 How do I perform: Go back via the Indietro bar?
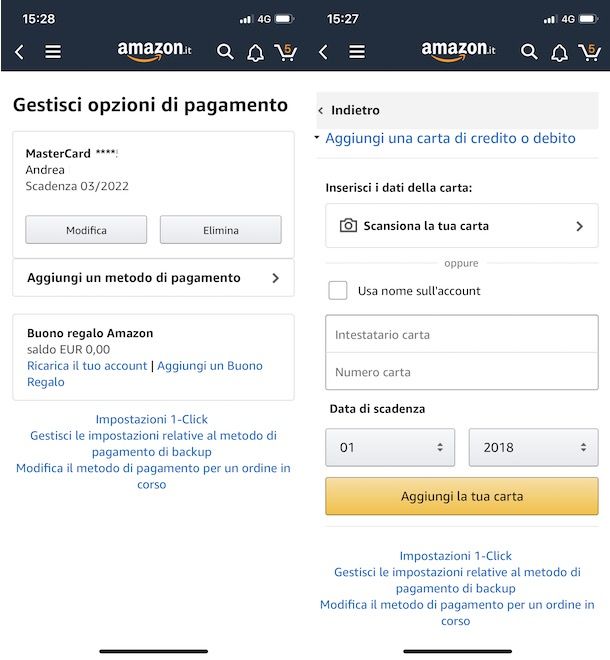457,110
